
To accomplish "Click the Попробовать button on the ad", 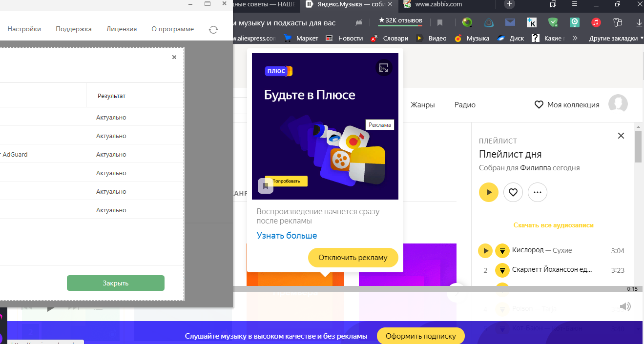I will click(286, 181).
